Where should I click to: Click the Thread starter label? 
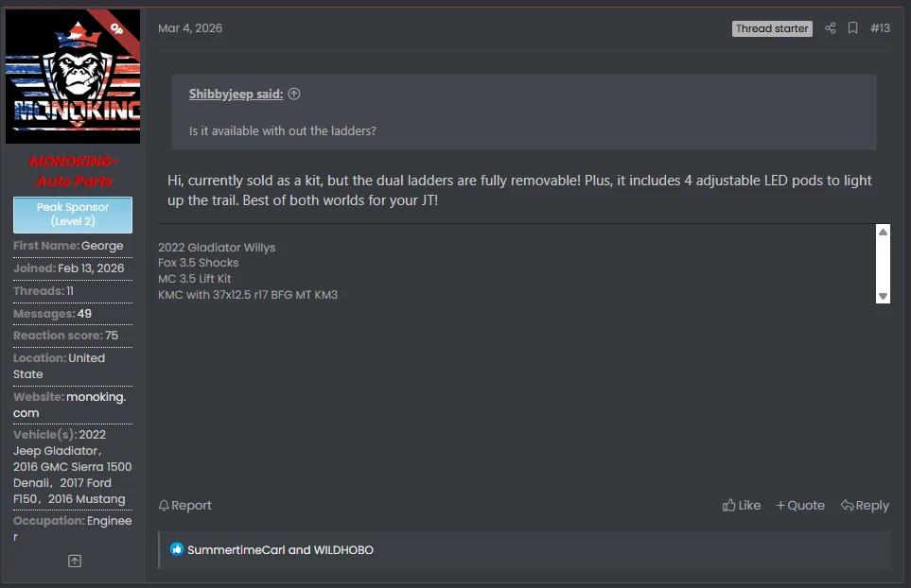tap(772, 28)
